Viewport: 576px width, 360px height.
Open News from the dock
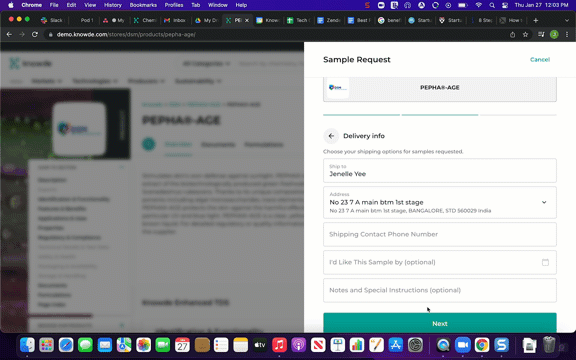(x=318, y=345)
